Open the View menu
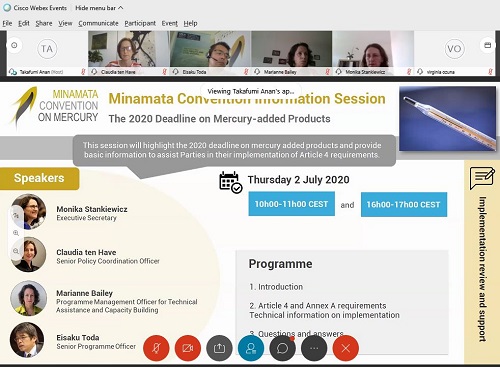Screen dimensions: 500x367 tap(65, 23)
